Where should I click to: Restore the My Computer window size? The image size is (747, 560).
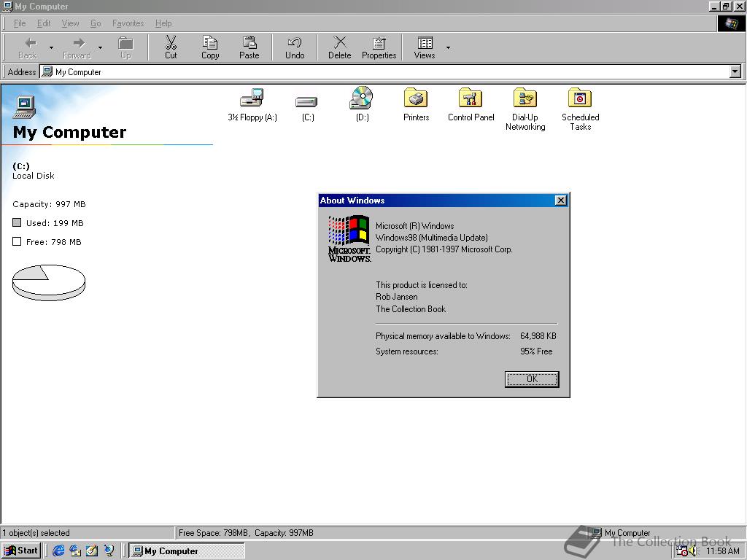[727, 6]
